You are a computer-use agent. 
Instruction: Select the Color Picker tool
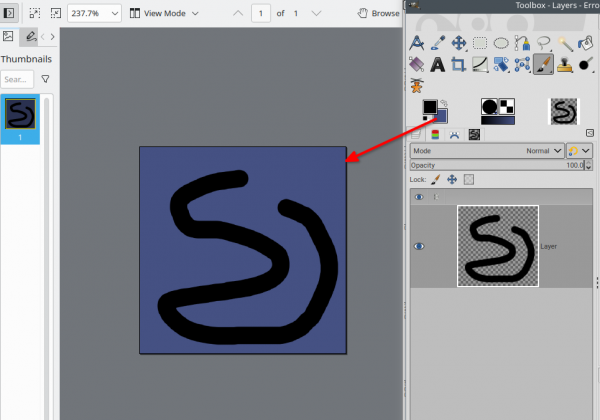coord(437,43)
